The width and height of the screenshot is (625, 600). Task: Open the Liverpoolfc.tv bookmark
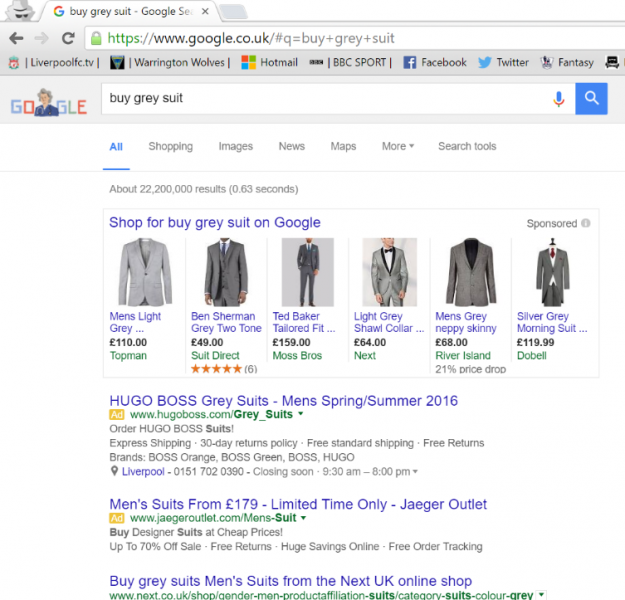click(54, 63)
